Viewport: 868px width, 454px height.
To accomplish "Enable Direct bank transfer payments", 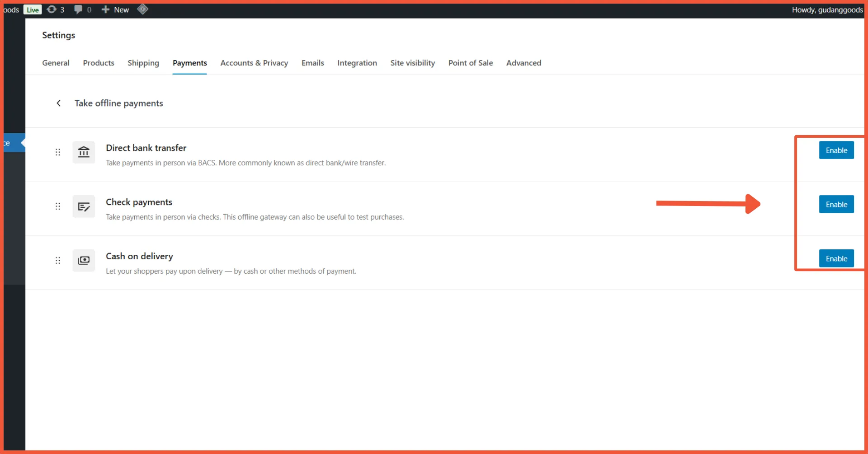I will coord(836,150).
